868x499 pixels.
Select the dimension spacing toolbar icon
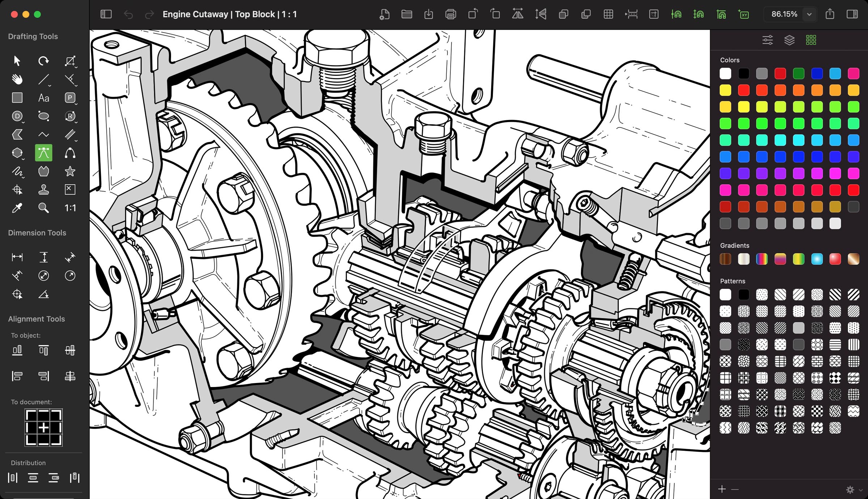click(x=631, y=14)
